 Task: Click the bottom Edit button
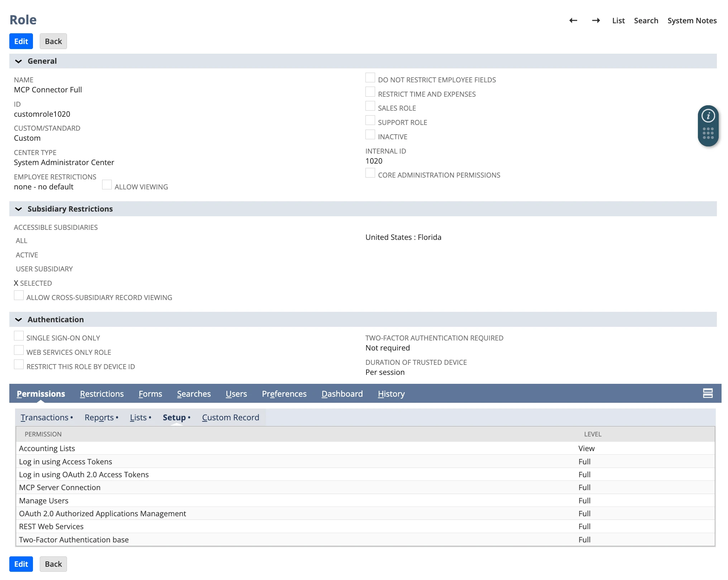[21, 564]
